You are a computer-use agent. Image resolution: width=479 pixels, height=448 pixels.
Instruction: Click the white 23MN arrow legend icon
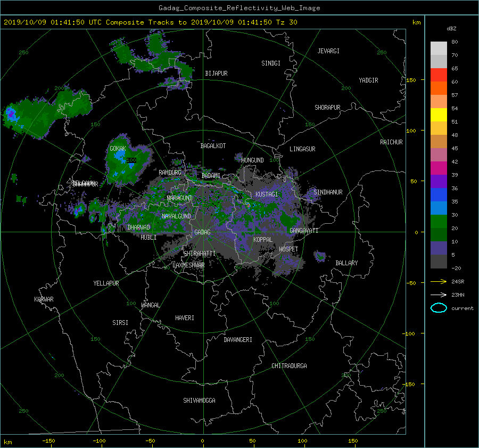pyautogui.click(x=439, y=295)
